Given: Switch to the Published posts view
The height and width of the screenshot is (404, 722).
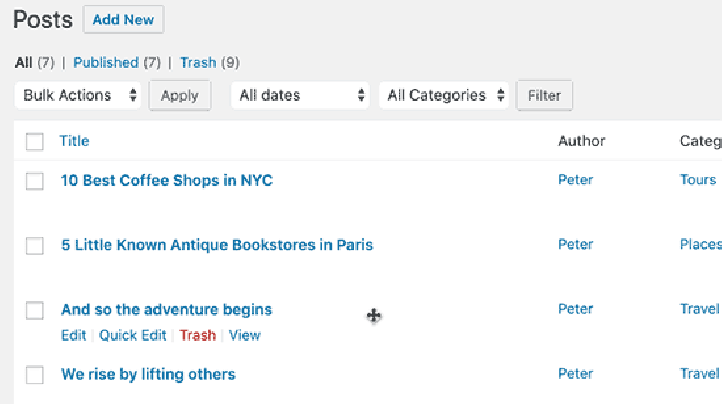Looking at the screenshot, I should pyautogui.click(x=105, y=62).
